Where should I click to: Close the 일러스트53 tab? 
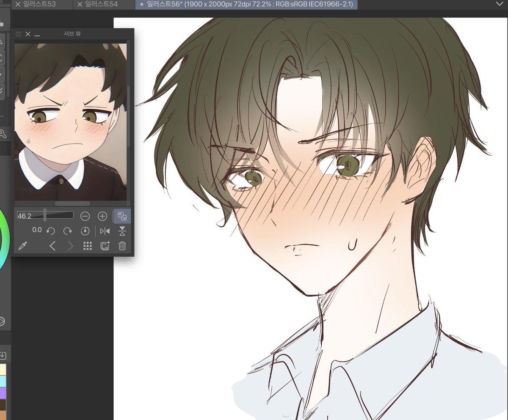click(18, 5)
